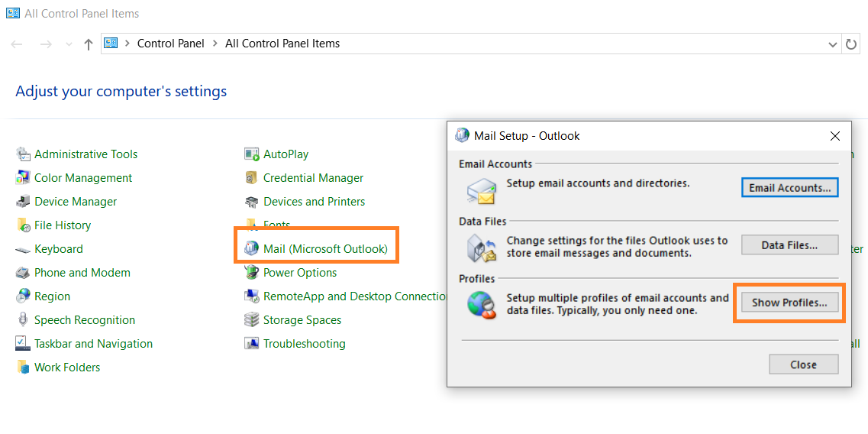868x434 pixels.
Task: Open the Device Manager icon
Action: pyautogui.click(x=23, y=202)
